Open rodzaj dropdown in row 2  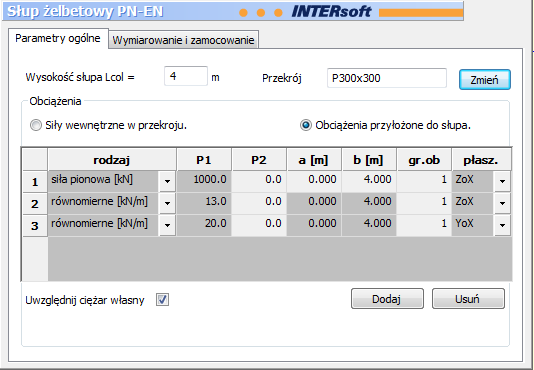point(167,203)
